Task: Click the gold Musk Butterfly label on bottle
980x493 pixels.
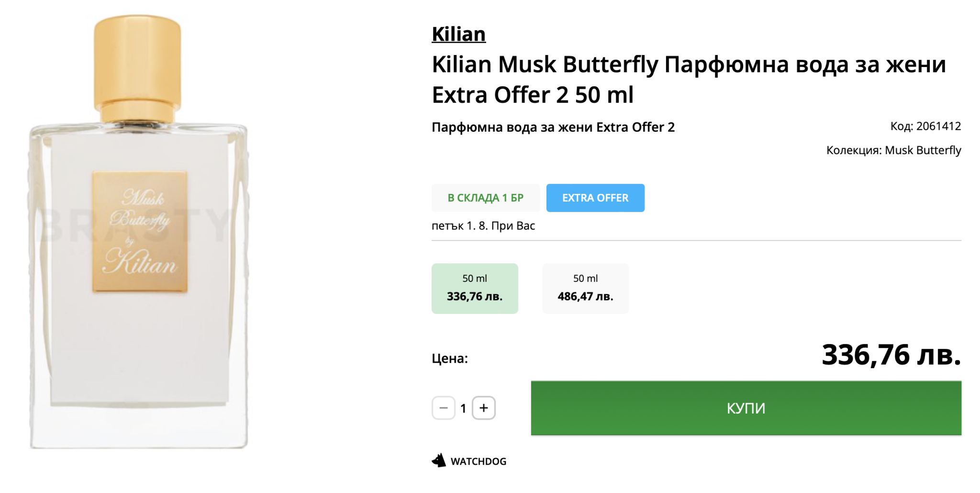Action: click(x=140, y=232)
